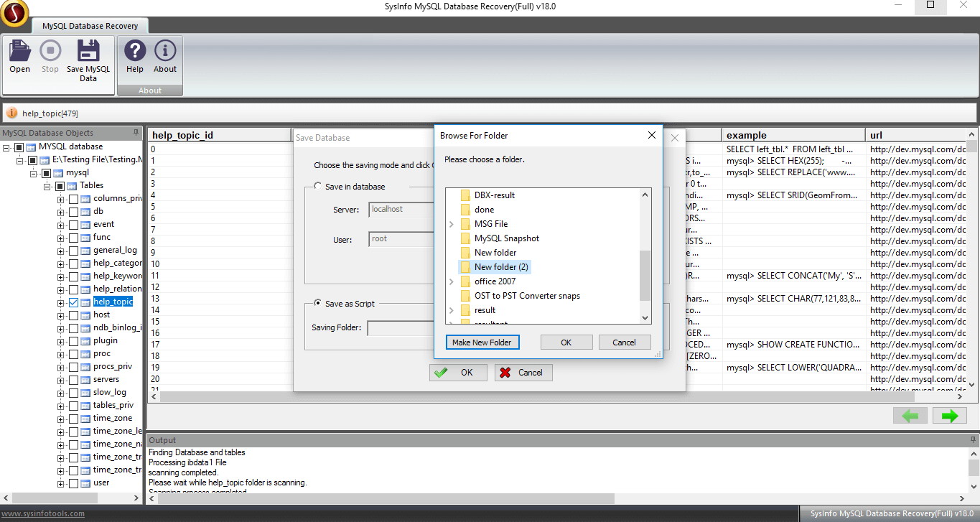This screenshot has height=522, width=980.
Task: Expand the MSG File folder node
Action: [451, 224]
